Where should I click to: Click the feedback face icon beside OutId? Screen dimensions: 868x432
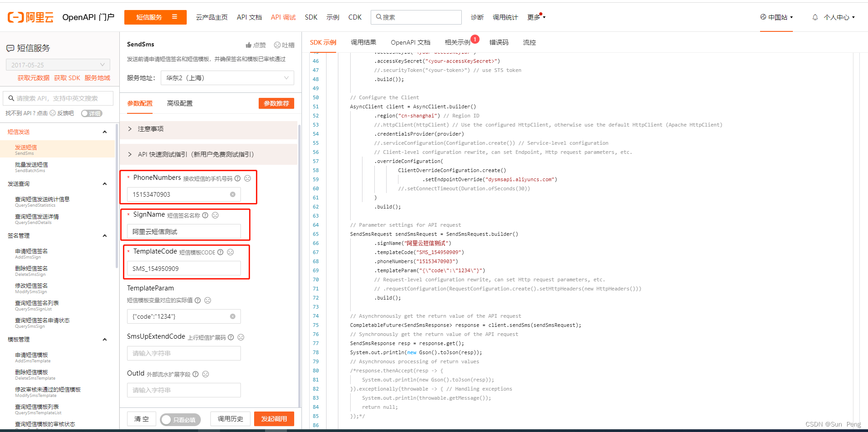pos(205,374)
